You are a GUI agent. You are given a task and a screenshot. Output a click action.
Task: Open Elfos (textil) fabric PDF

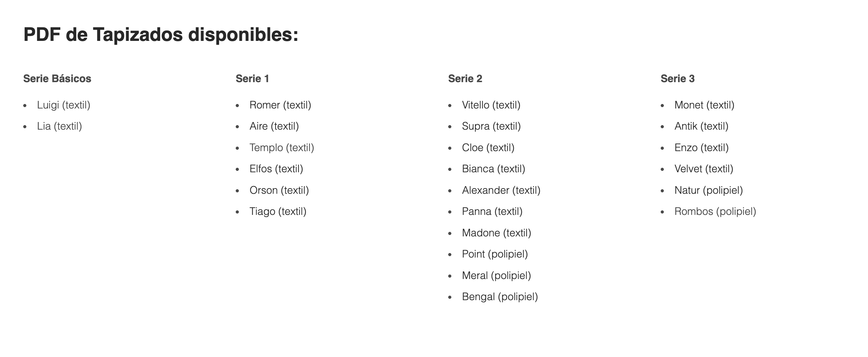point(276,169)
